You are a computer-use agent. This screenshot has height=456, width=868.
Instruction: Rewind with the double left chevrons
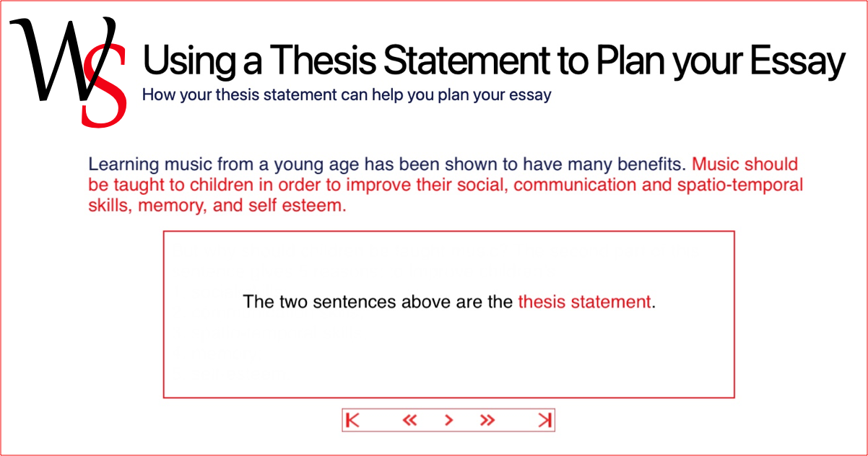pos(409,420)
